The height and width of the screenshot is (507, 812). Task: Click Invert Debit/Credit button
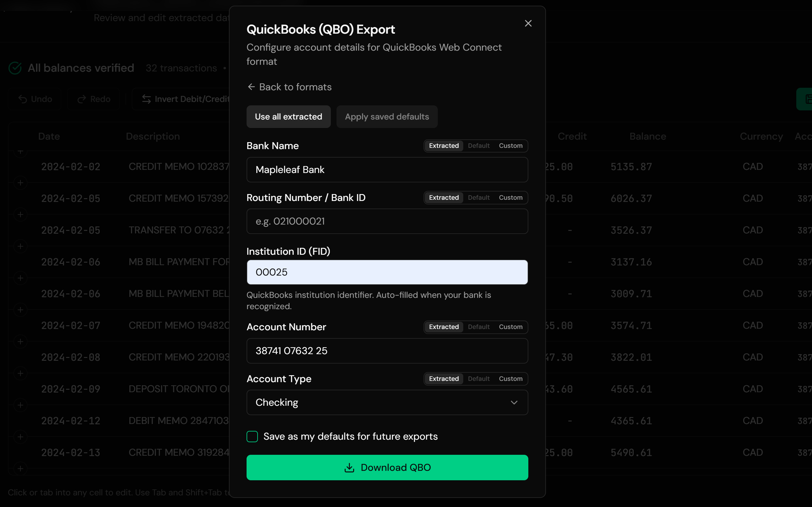[181, 99]
